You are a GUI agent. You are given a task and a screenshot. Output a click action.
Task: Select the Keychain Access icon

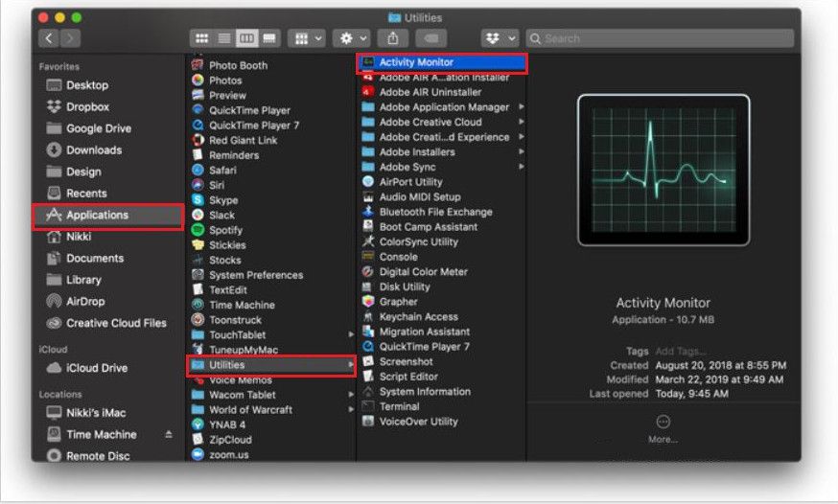pos(367,316)
